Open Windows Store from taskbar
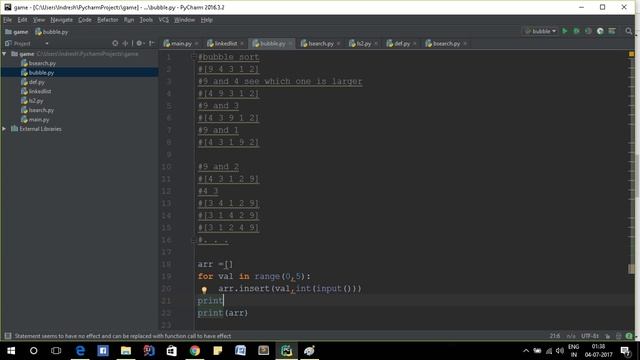Screen dimensions: 640x360 click(171, 351)
